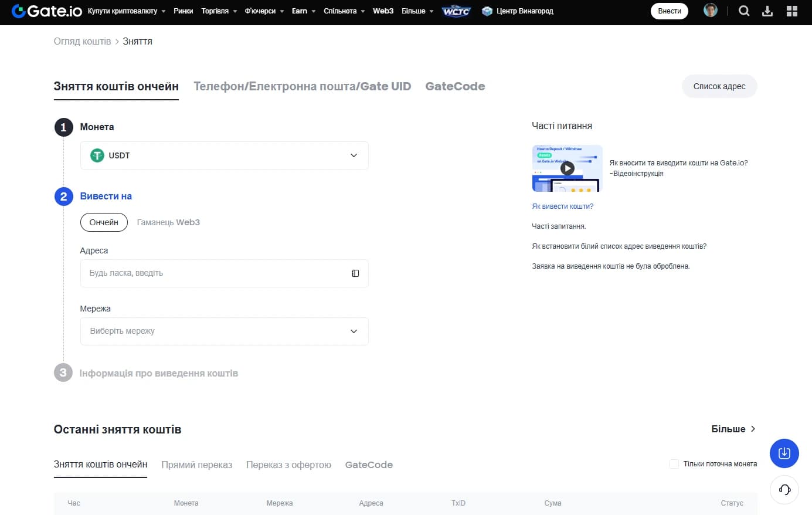812x515 pixels.
Task: Click the Сума column header
Action: coord(553,503)
